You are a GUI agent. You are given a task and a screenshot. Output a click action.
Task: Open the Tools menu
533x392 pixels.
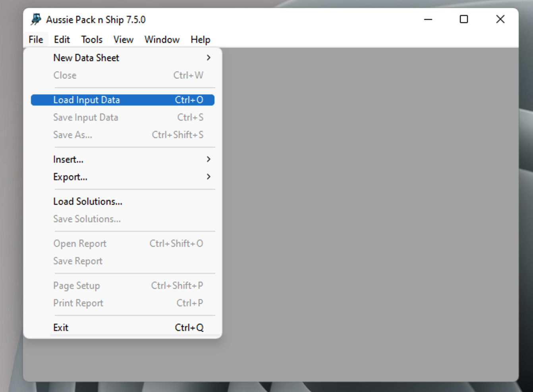(92, 40)
